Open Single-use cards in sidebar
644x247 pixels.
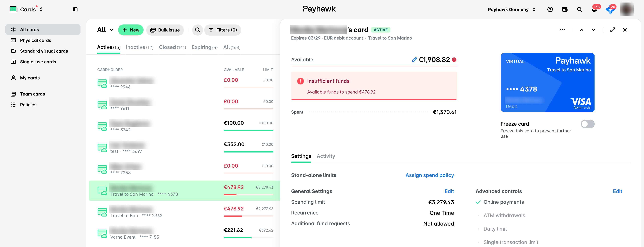(43, 62)
